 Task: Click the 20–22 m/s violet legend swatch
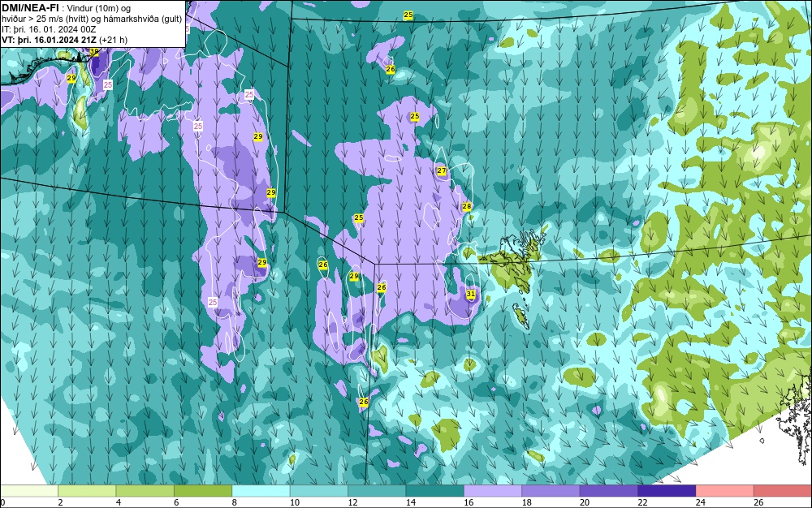(609, 491)
